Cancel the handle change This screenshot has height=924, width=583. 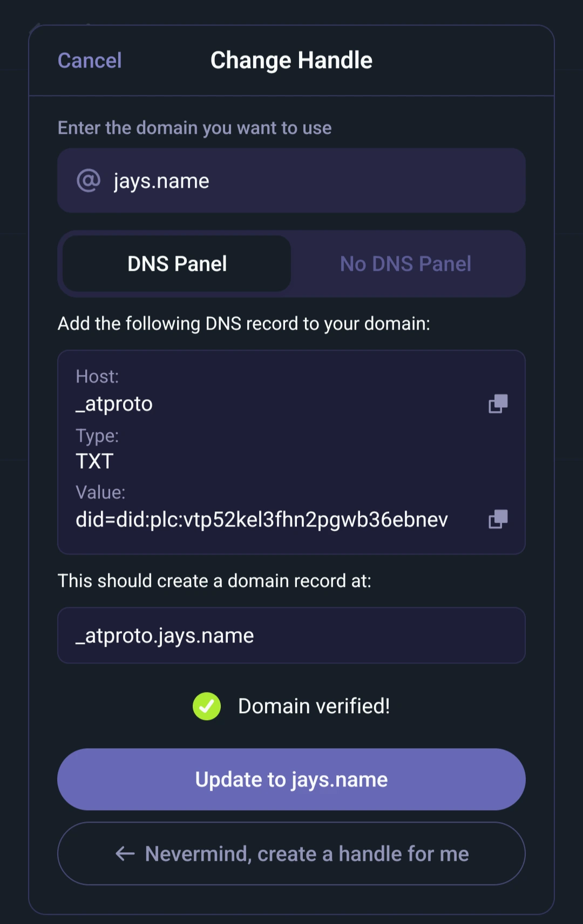point(90,60)
